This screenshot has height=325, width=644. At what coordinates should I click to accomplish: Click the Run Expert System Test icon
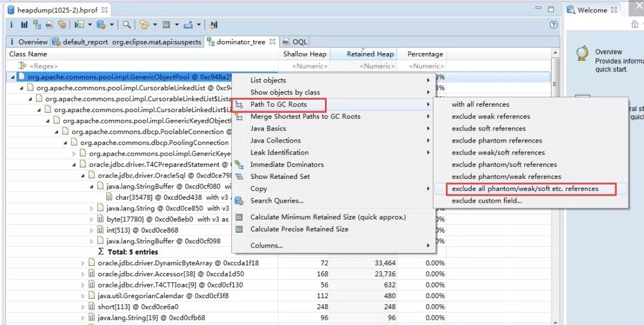(x=79, y=24)
